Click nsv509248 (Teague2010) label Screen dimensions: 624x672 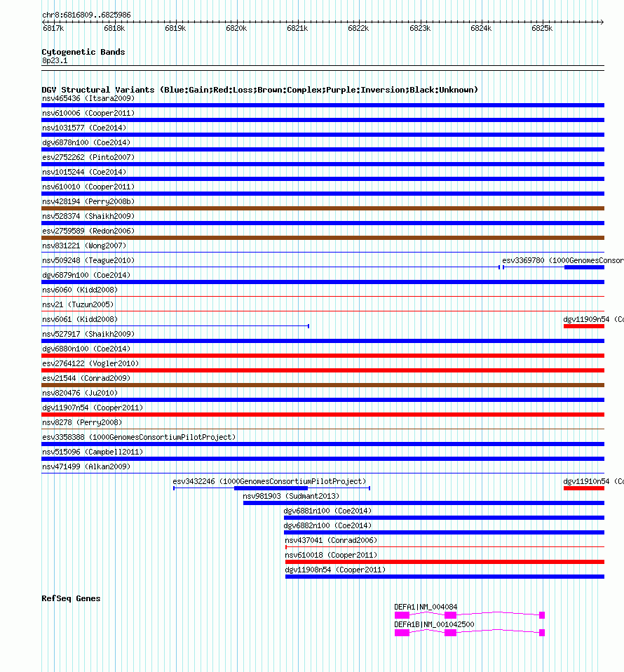coord(88,260)
